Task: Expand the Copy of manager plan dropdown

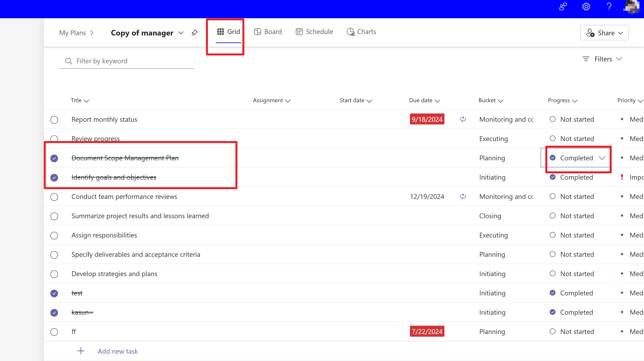Action: click(x=181, y=33)
